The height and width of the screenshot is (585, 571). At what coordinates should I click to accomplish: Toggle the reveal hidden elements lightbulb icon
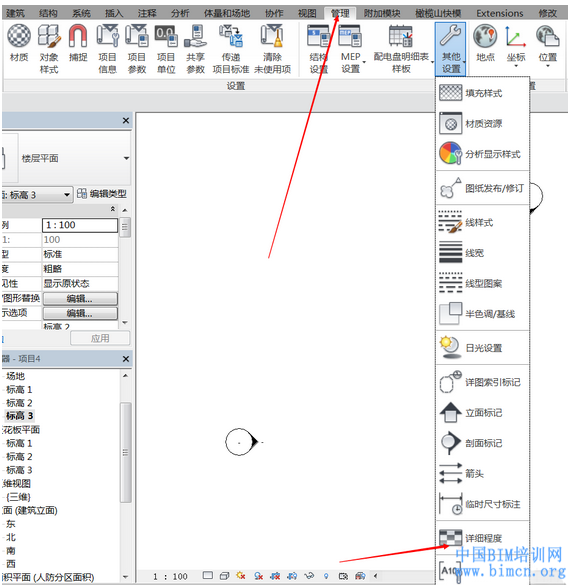326,576
